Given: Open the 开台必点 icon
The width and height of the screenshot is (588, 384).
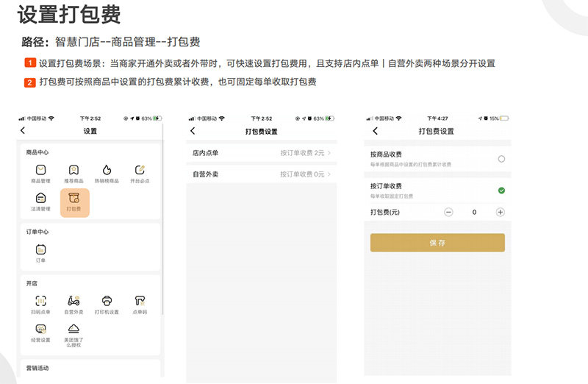Looking at the screenshot, I should click(140, 170).
